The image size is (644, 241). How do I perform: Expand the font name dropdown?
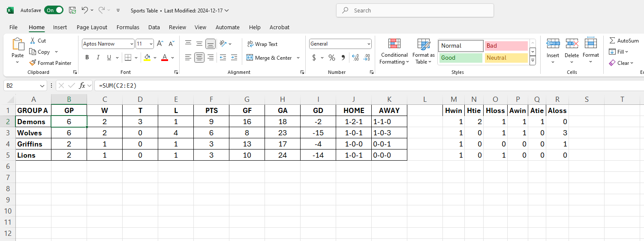pos(132,44)
